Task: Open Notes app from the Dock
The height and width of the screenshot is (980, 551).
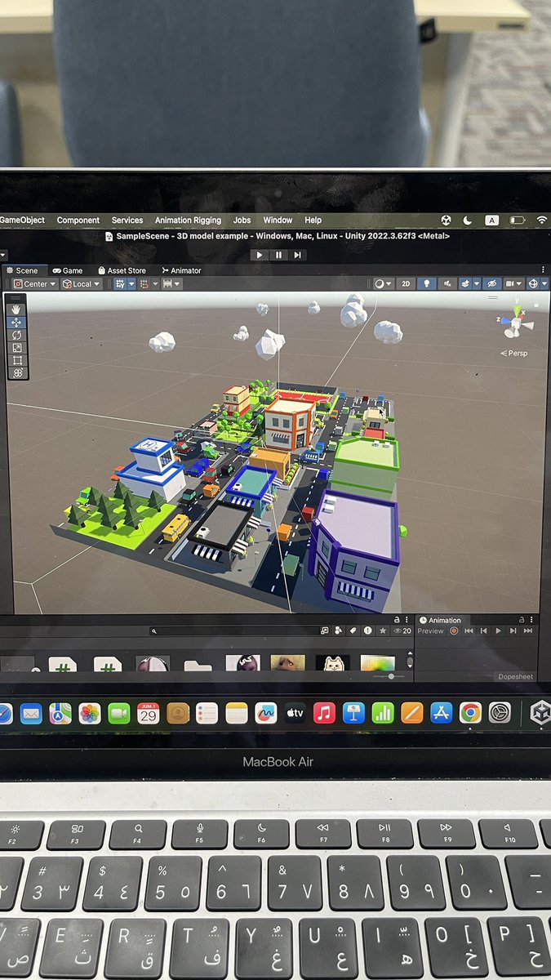Action: [x=237, y=713]
